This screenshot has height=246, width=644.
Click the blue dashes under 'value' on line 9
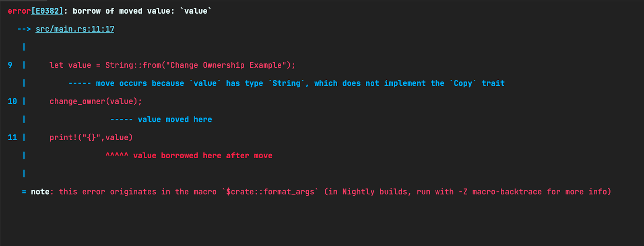pos(80,83)
